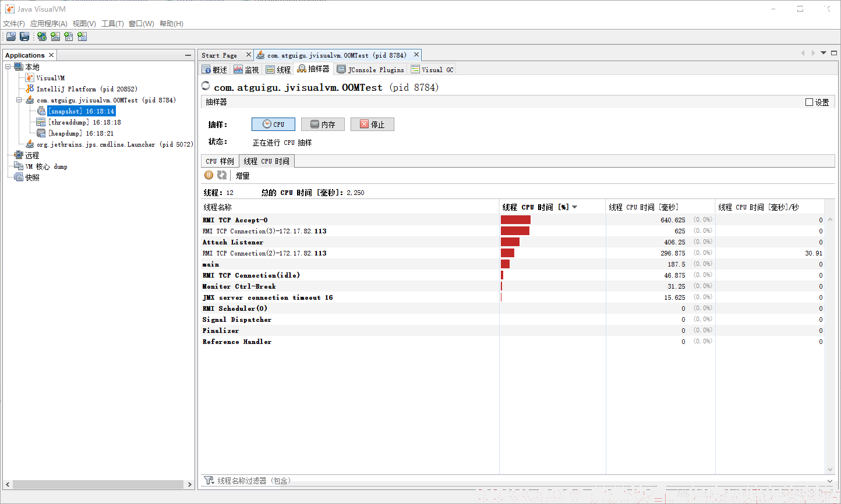Click the OOMTest Java application icon in the tree
Screen dimensions: 841x504
click(x=30, y=100)
